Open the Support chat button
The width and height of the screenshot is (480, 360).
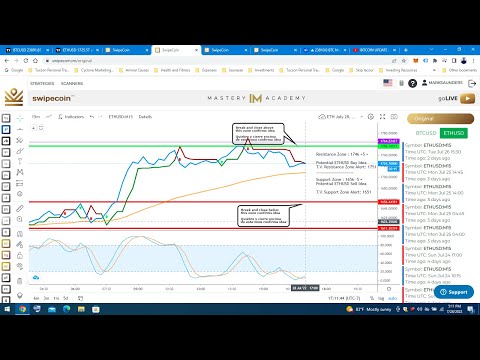[x=454, y=292]
